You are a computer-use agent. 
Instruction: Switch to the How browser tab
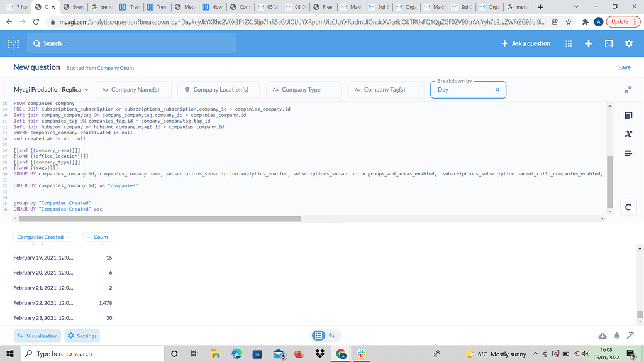213,7
